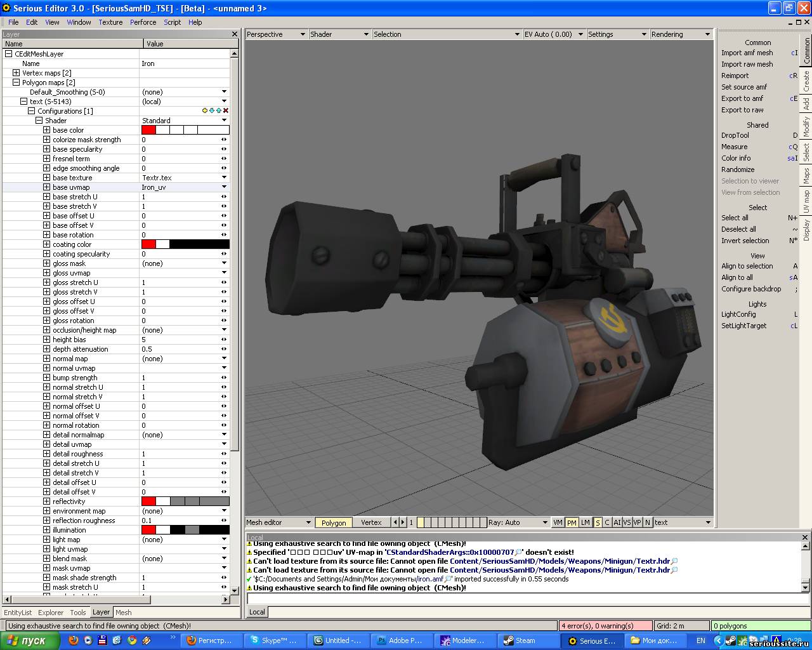Click Export to amf command
The image size is (812, 650).
[x=742, y=98]
